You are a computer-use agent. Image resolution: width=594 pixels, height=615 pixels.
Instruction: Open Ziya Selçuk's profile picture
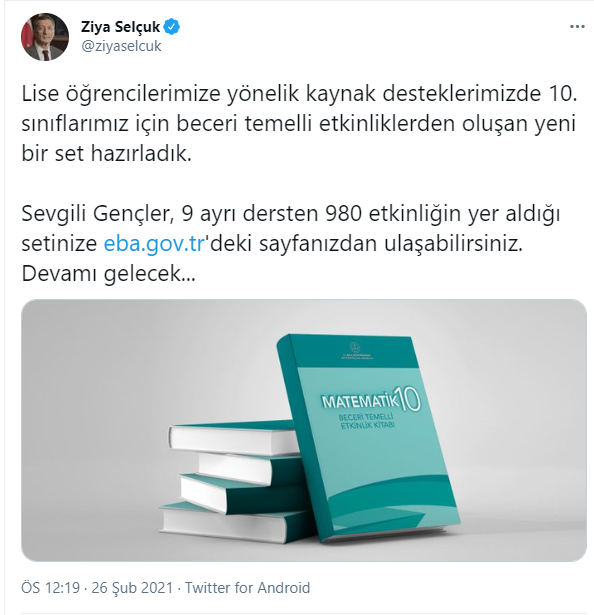[x=45, y=37]
